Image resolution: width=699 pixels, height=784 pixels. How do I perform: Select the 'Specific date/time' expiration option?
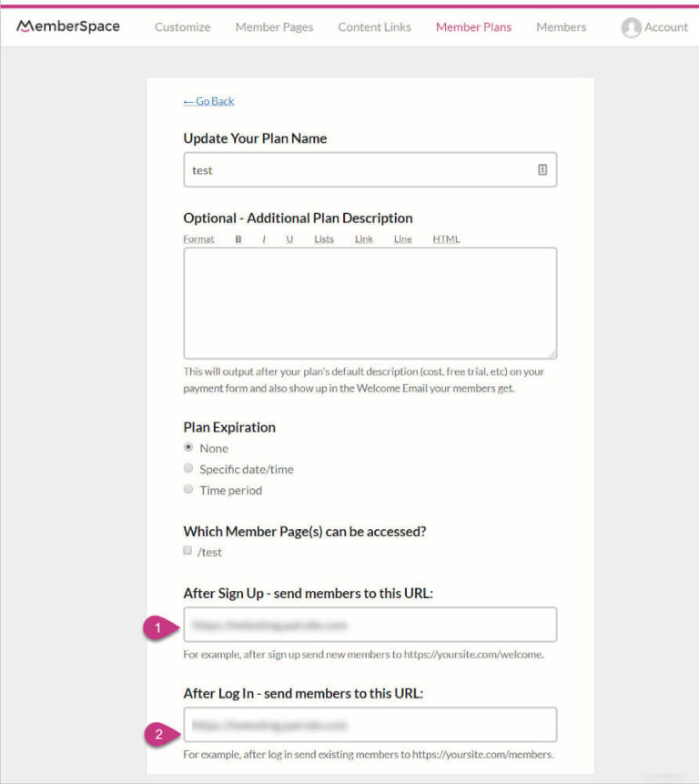point(187,468)
